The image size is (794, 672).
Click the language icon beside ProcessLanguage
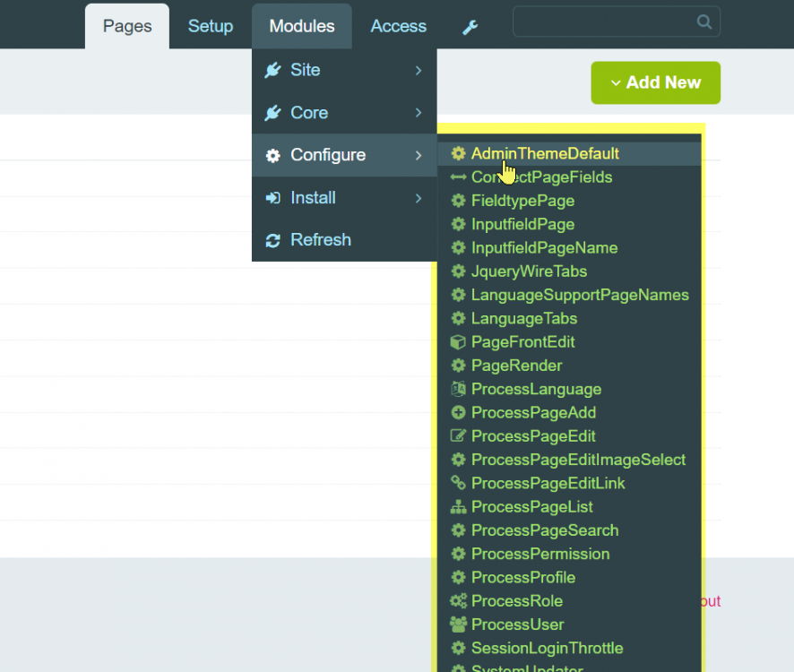pyautogui.click(x=458, y=390)
